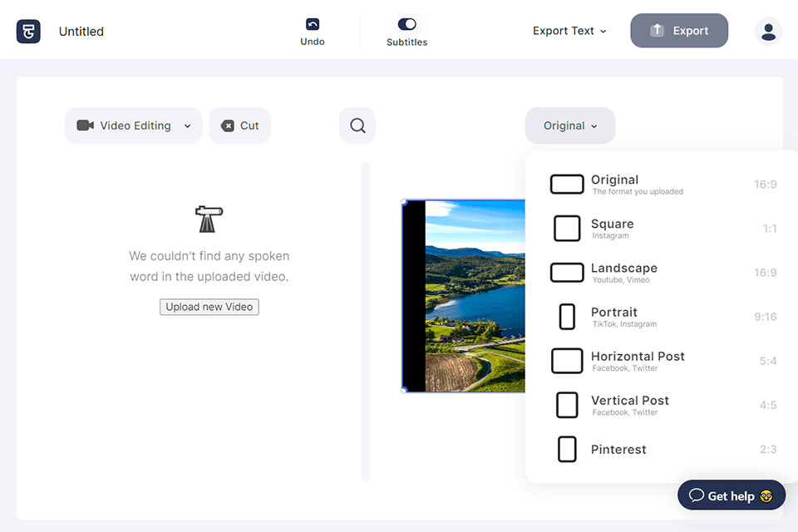
Task: Click the upload arrow icon in Export
Action: (657, 31)
